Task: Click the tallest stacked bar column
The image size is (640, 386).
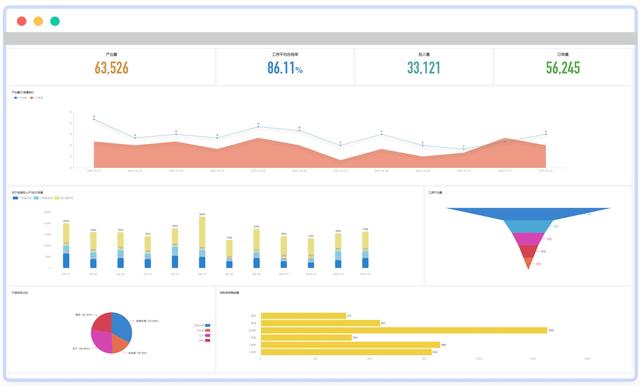Action: click(x=202, y=242)
